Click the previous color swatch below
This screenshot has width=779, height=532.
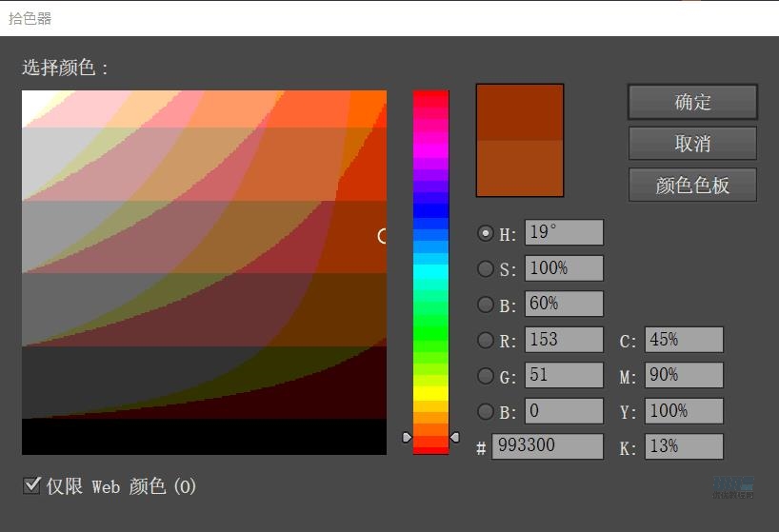pos(520,167)
